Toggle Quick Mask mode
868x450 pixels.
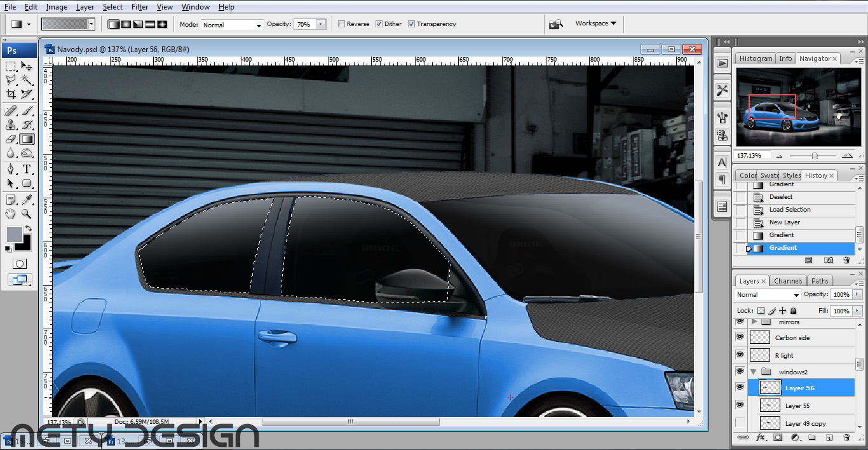(20, 263)
